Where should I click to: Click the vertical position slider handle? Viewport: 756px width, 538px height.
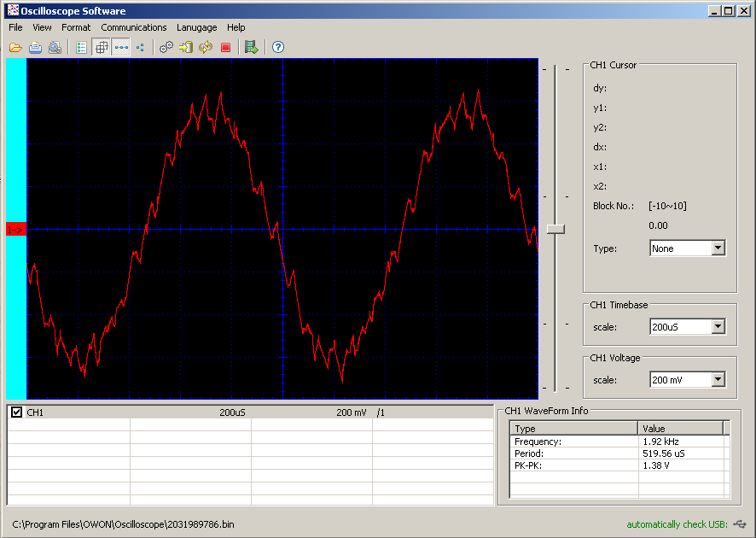(x=555, y=229)
